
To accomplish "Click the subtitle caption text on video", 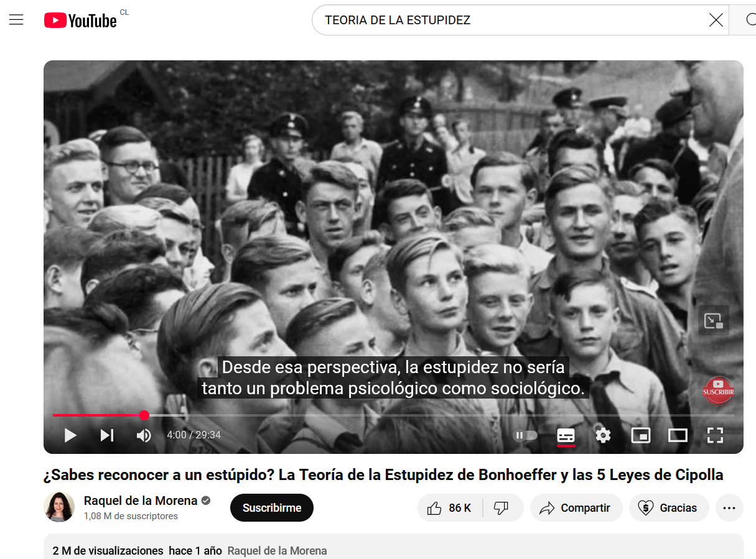I will coord(393,377).
